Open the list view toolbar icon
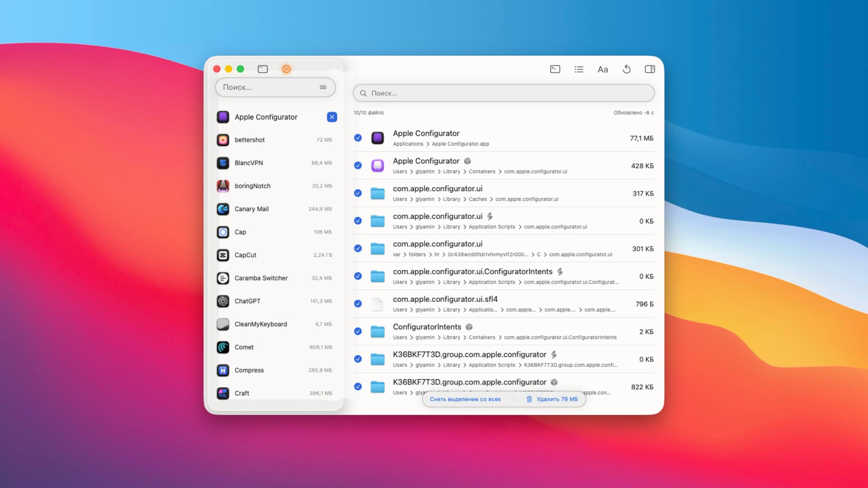 pos(579,69)
